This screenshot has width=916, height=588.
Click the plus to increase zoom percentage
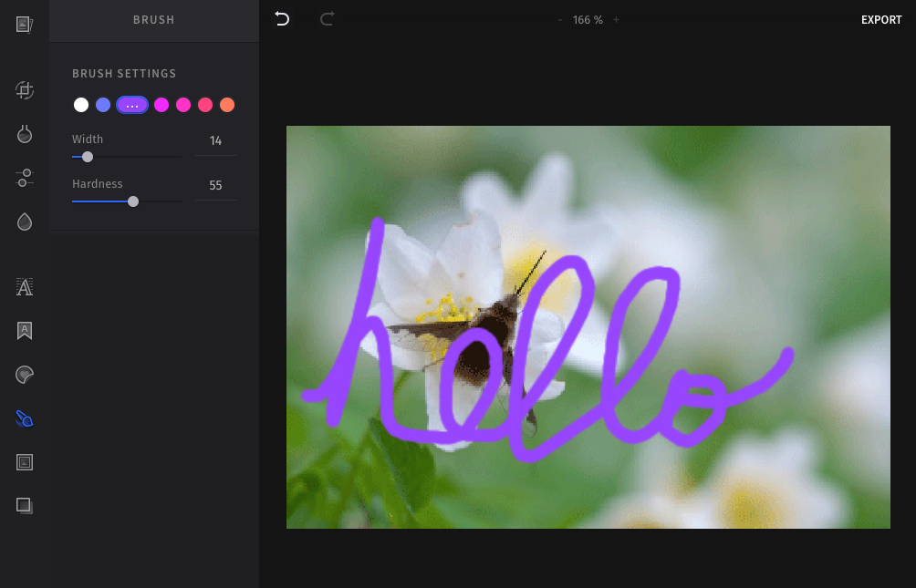(x=617, y=18)
